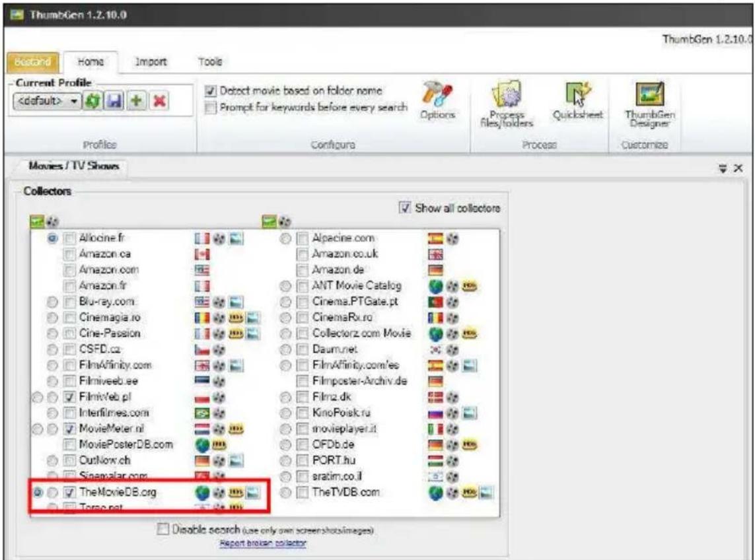Image resolution: width=755 pixels, height=560 pixels.
Task: Select the OFDb.de radio button
Action: (285, 445)
